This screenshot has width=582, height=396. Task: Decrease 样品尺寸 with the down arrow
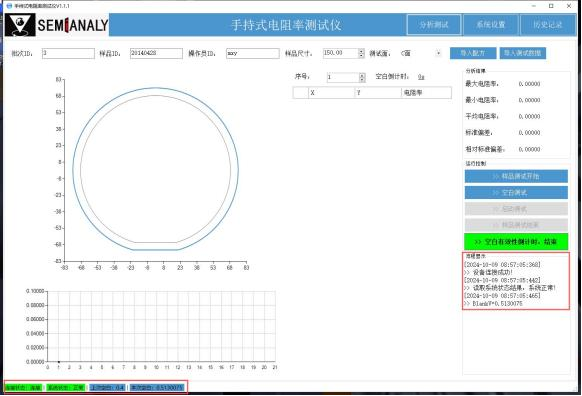[x=362, y=56]
